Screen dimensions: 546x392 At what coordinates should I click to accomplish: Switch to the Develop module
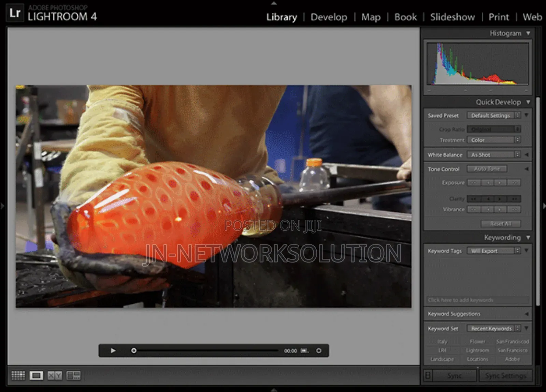329,17
